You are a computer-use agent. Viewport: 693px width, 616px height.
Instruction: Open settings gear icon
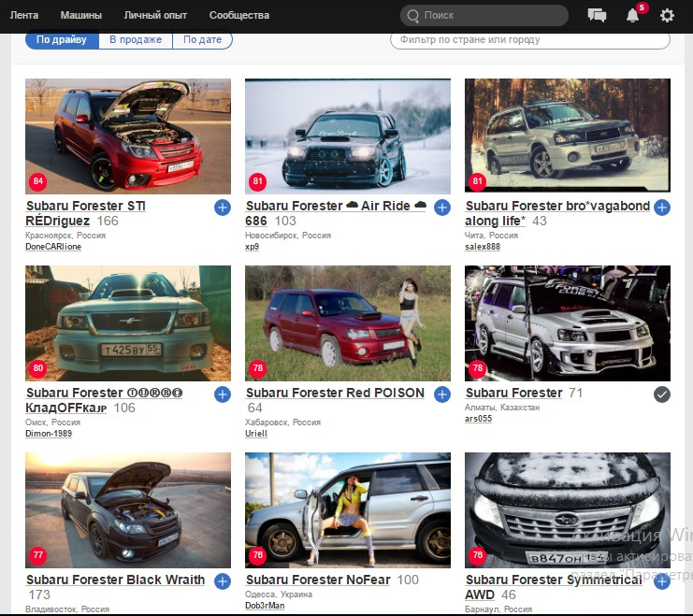coord(667,16)
